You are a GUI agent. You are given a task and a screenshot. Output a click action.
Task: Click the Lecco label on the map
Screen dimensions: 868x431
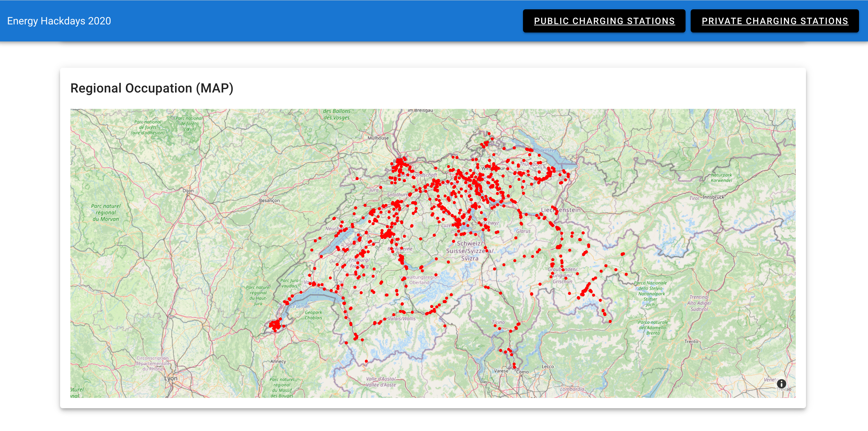pyautogui.click(x=547, y=367)
